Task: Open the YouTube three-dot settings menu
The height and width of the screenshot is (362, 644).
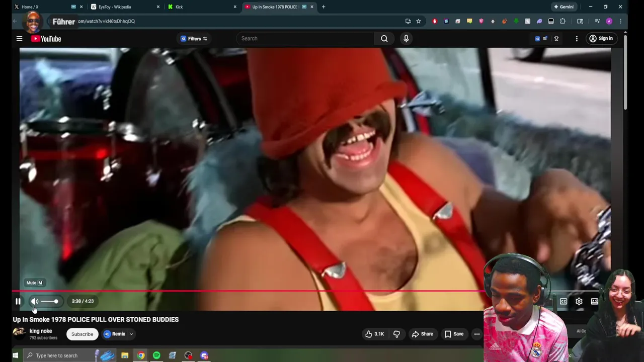Action: pos(577,39)
